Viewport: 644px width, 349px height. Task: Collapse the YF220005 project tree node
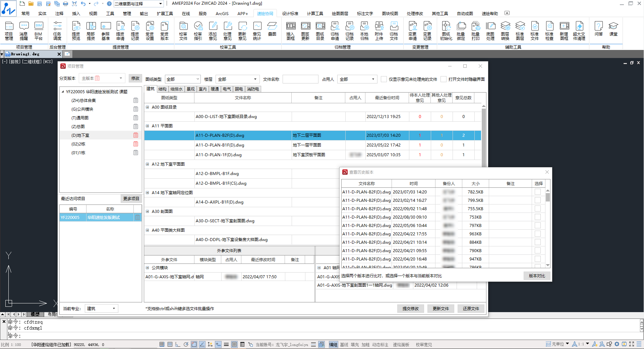tap(63, 92)
